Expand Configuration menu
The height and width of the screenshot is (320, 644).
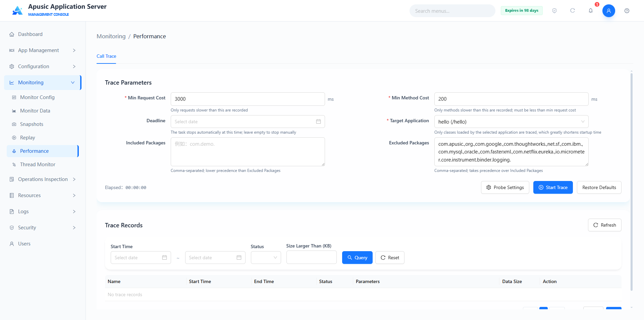tap(43, 66)
